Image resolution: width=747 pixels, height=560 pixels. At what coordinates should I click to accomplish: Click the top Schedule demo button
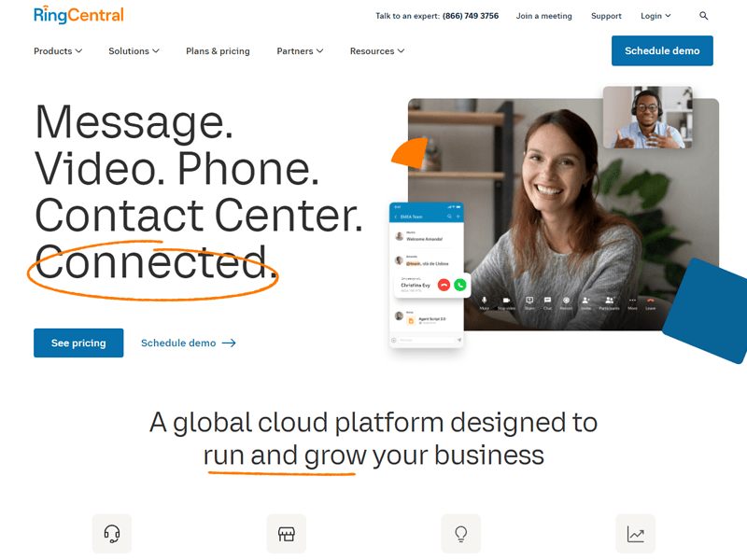[662, 50]
